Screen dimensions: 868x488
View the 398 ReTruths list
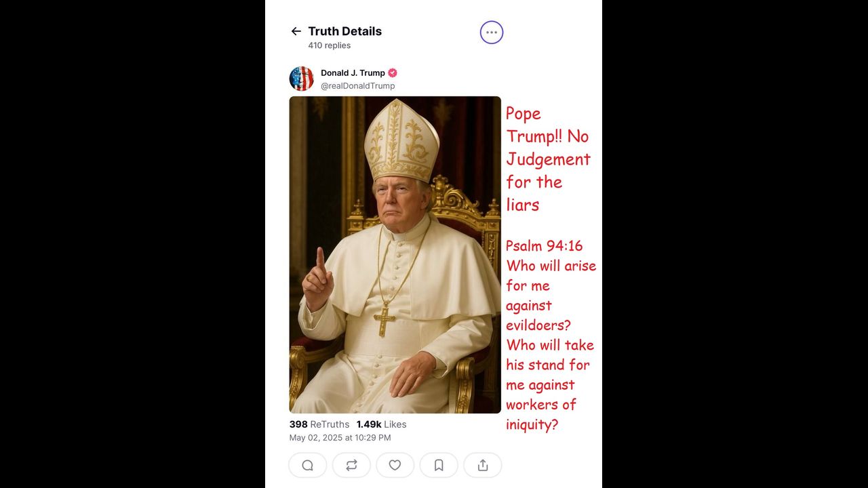click(x=319, y=424)
